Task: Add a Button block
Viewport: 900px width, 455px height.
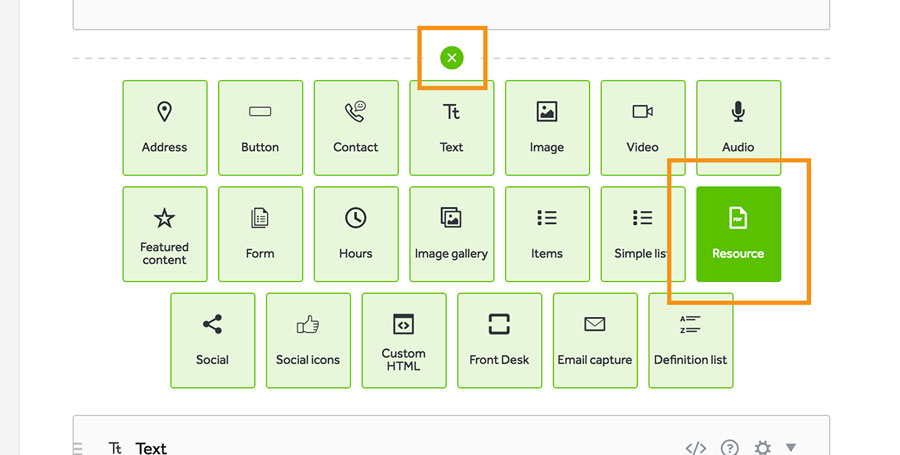Action: 260,128
